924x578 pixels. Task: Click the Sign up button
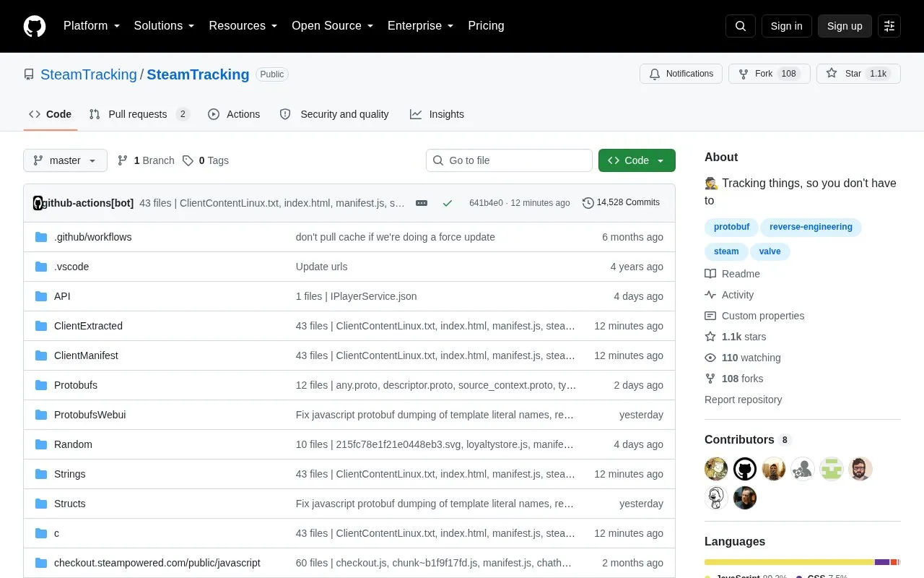coord(845,26)
